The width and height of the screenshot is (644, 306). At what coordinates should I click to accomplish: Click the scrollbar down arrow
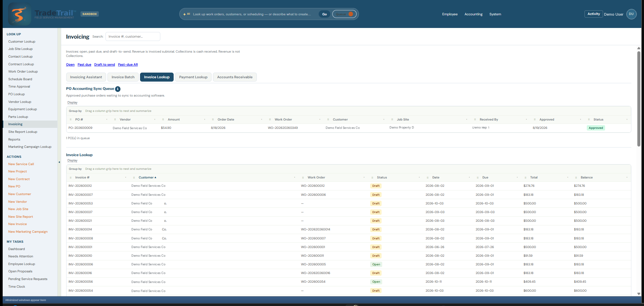click(639, 294)
